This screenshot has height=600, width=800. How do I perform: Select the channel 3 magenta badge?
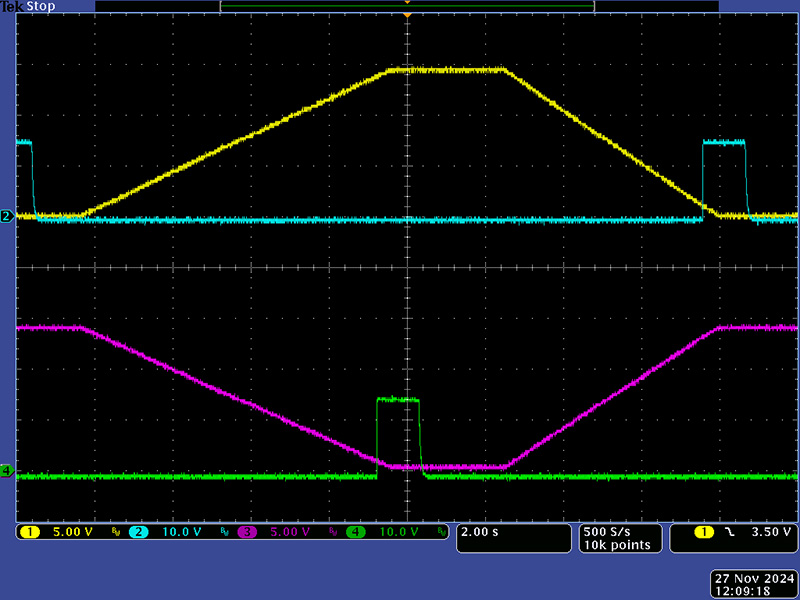click(x=248, y=532)
